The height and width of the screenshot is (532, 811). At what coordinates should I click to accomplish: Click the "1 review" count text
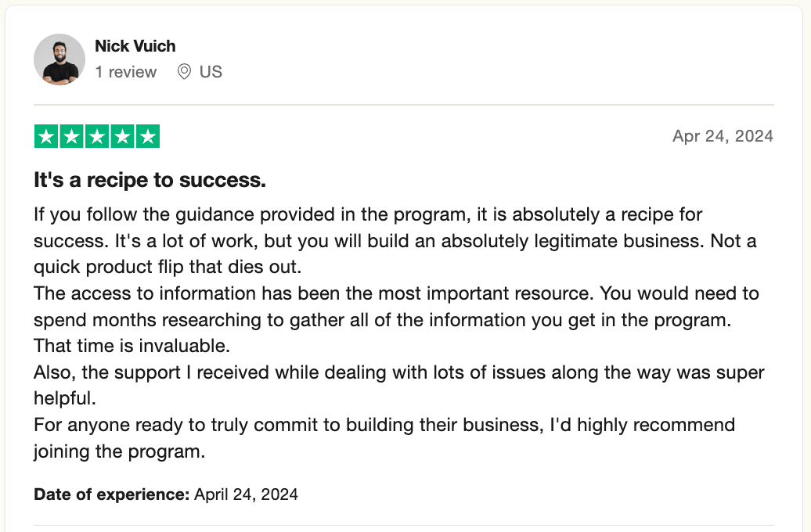125,72
